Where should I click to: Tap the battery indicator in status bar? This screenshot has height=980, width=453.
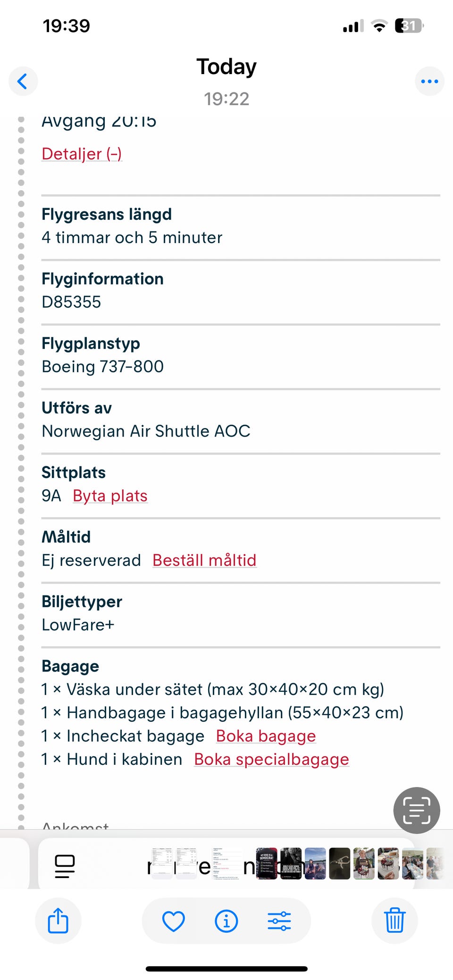click(409, 25)
